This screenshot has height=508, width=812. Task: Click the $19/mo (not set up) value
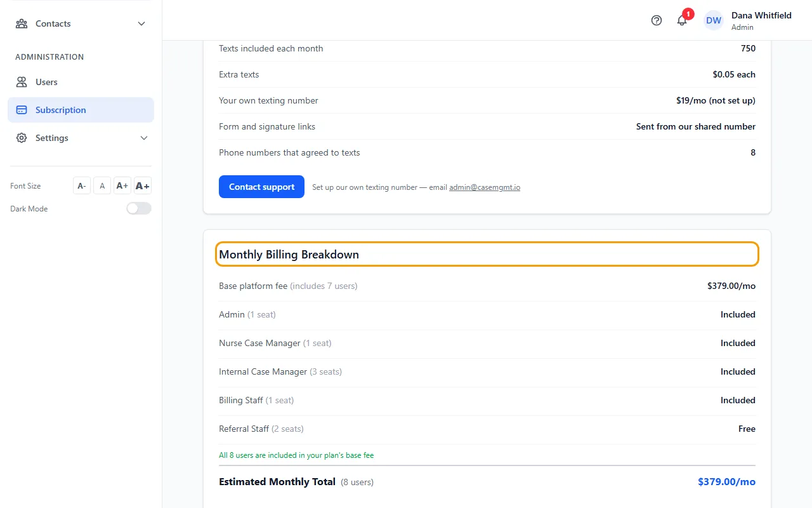point(716,100)
